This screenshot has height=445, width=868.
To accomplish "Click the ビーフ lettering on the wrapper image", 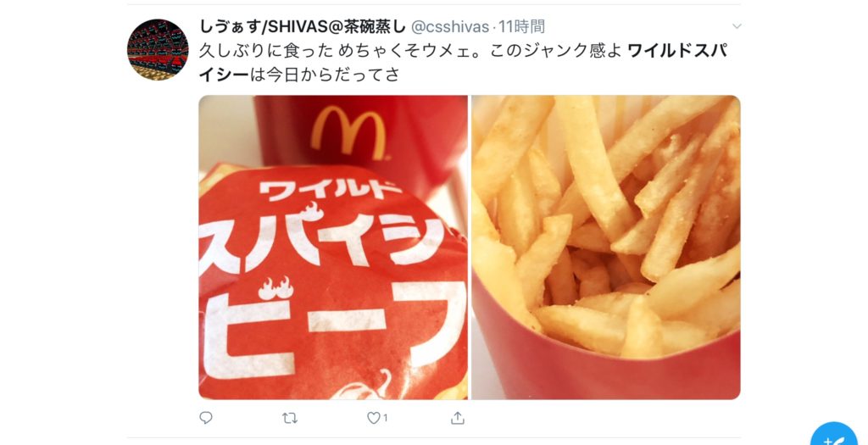I will tap(335, 330).
